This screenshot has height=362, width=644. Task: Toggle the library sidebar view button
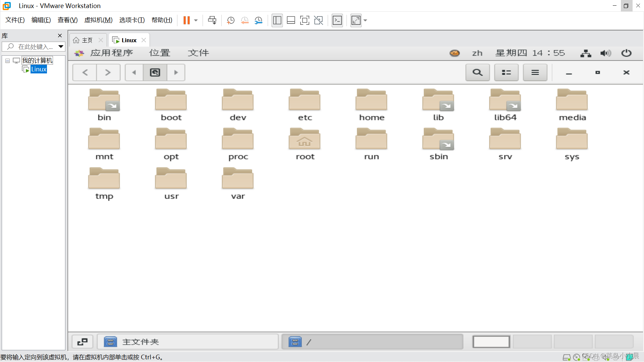(277, 20)
